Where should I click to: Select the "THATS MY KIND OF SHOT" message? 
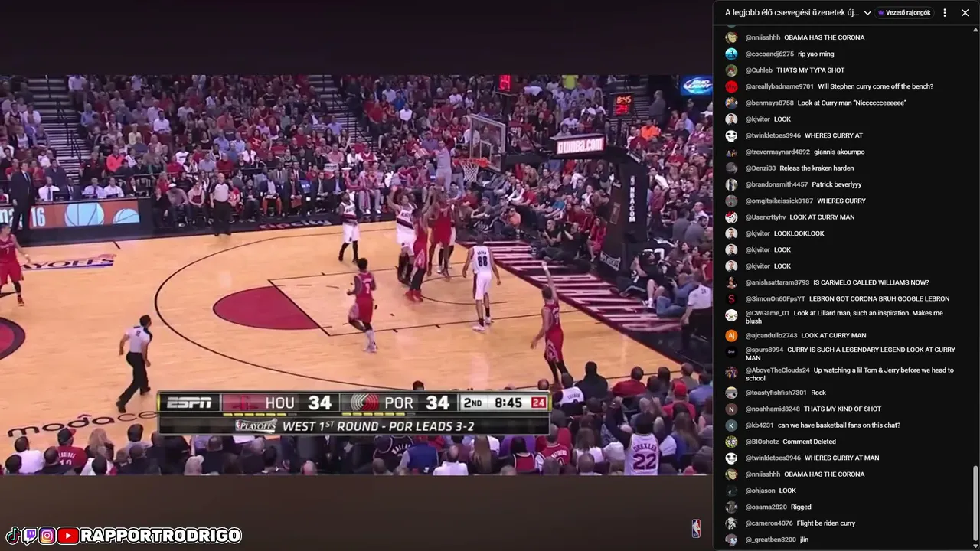[x=843, y=409]
